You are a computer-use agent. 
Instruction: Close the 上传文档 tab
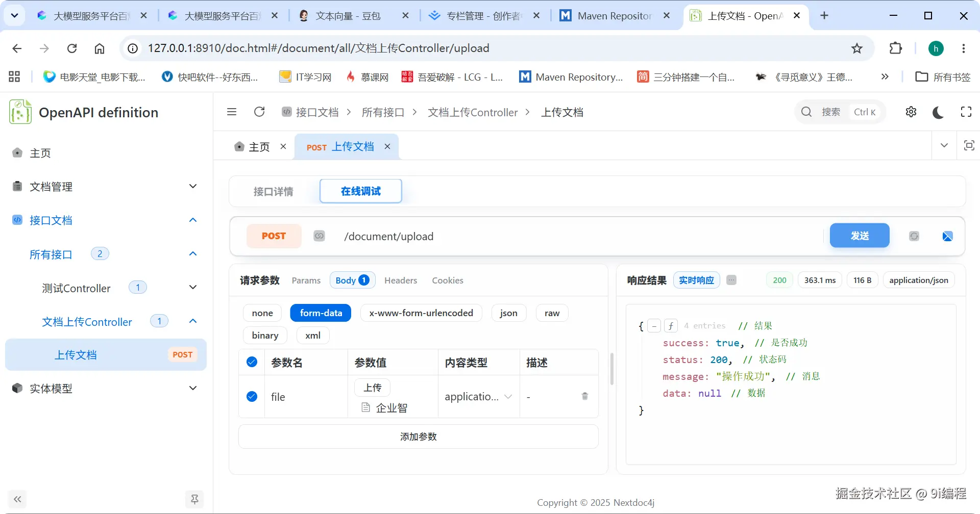387,146
